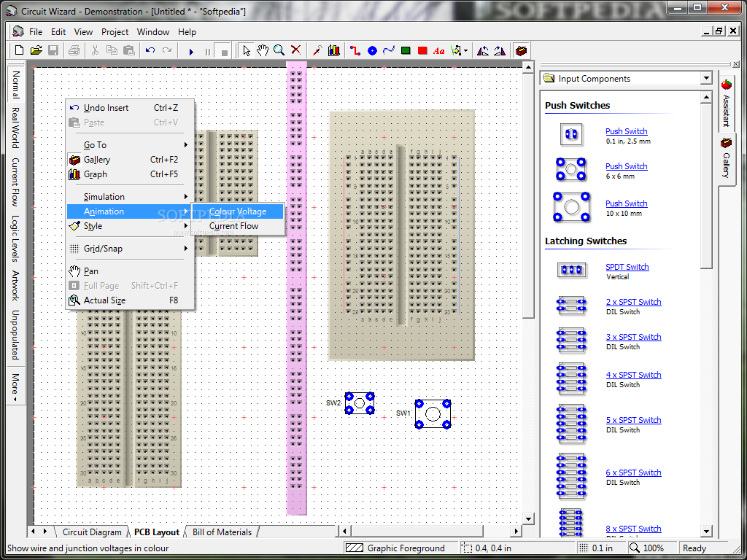Select the red copper area tool
The image size is (747, 560).
click(422, 50)
